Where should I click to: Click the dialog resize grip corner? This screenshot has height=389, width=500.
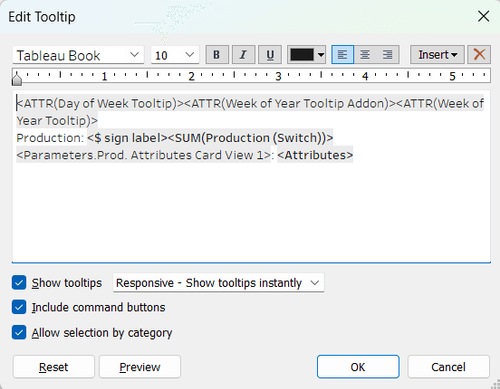tap(495, 384)
